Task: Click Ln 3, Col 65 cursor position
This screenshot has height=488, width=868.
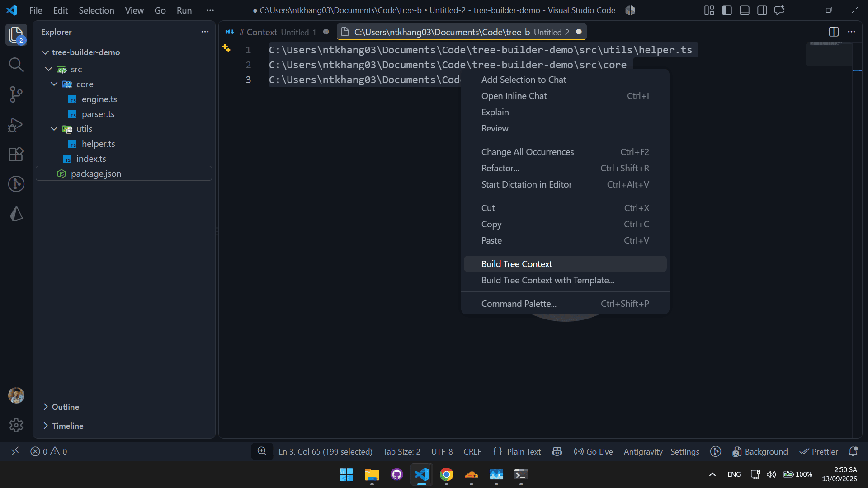Action: (x=325, y=451)
